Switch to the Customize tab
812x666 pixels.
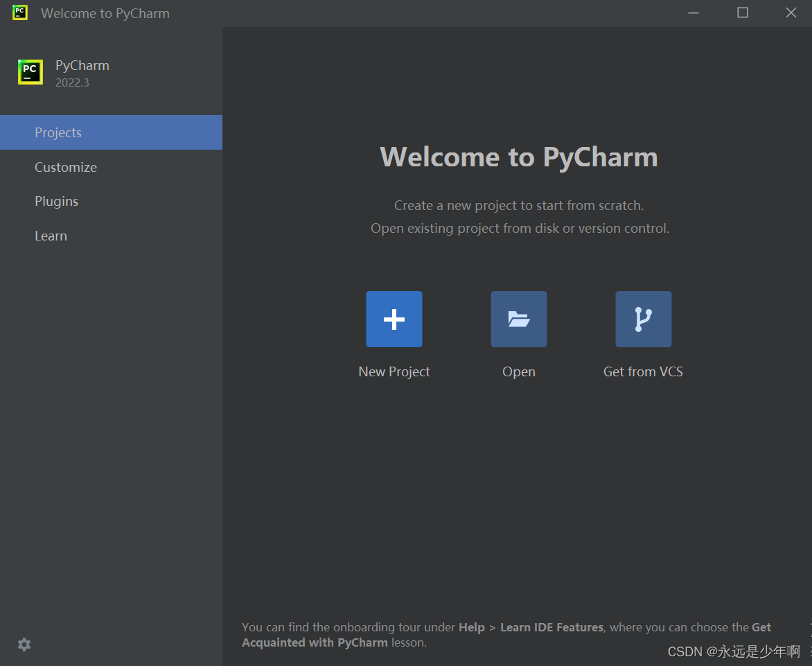tap(111, 167)
